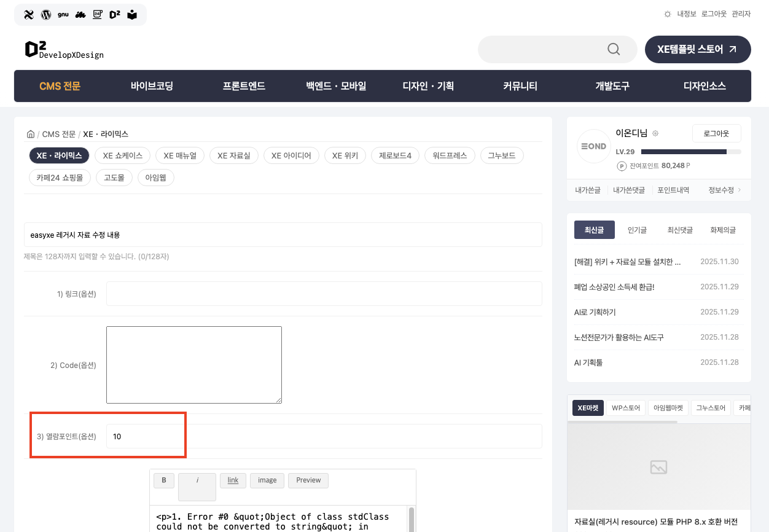The width and height of the screenshot is (769, 532).
Task: Open post 폐업 소상공인 소득세 환급!
Action: pyautogui.click(x=614, y=287)
